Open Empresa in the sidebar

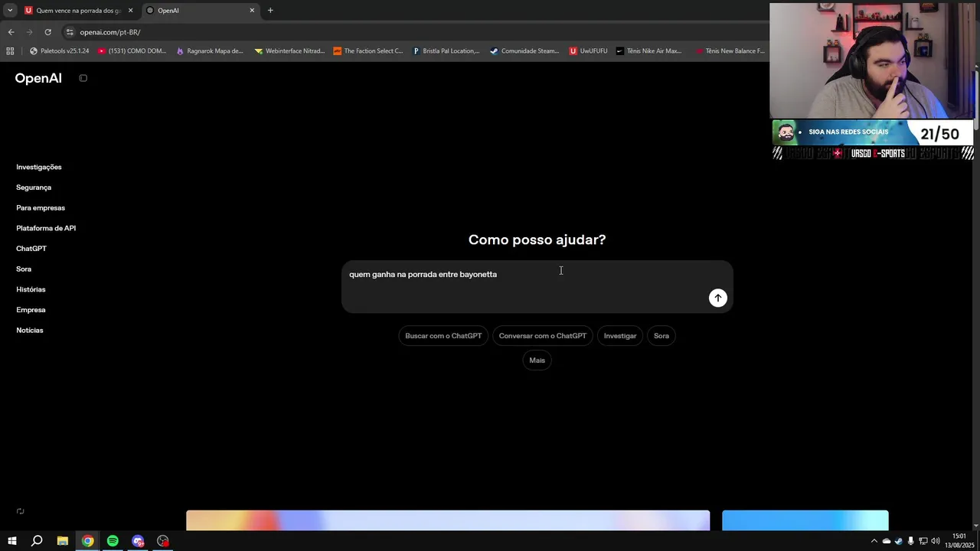(31, 310)
